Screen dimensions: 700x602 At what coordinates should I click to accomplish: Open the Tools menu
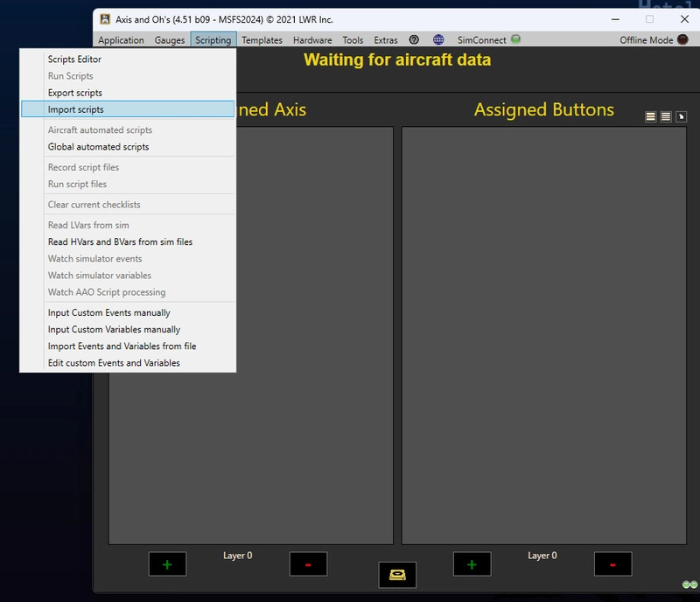click(353, 40)
